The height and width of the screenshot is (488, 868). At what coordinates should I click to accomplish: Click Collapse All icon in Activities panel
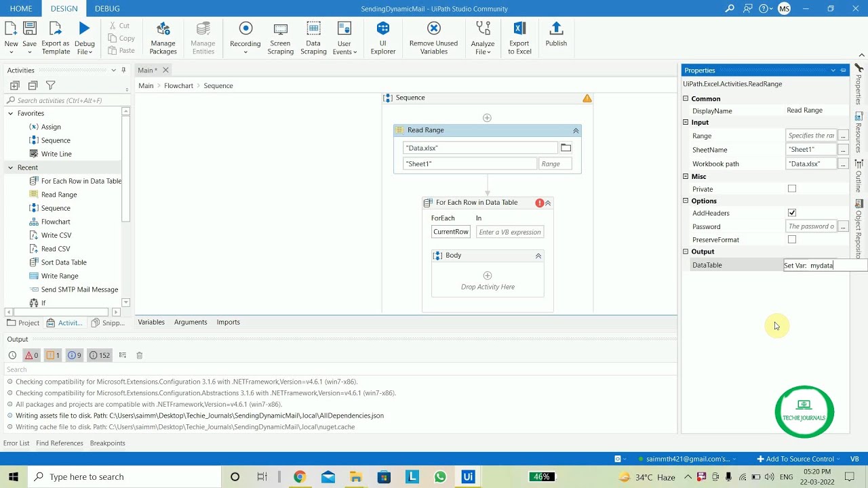(33, 85)
